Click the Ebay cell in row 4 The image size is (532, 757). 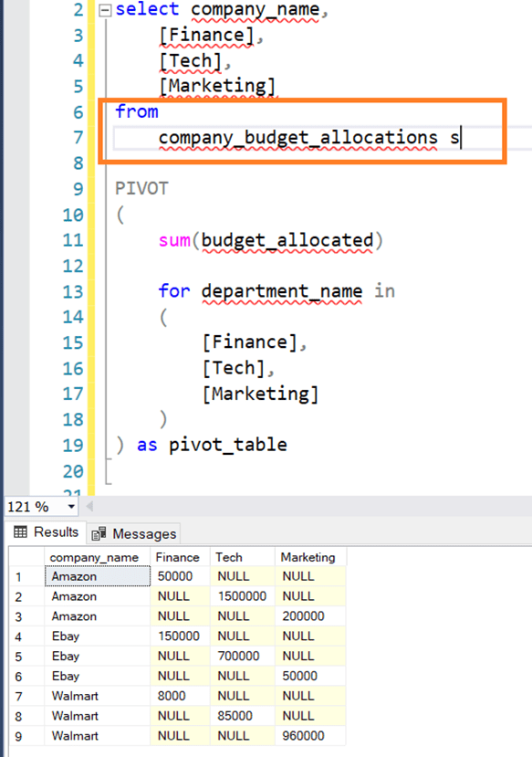[97, 636]
